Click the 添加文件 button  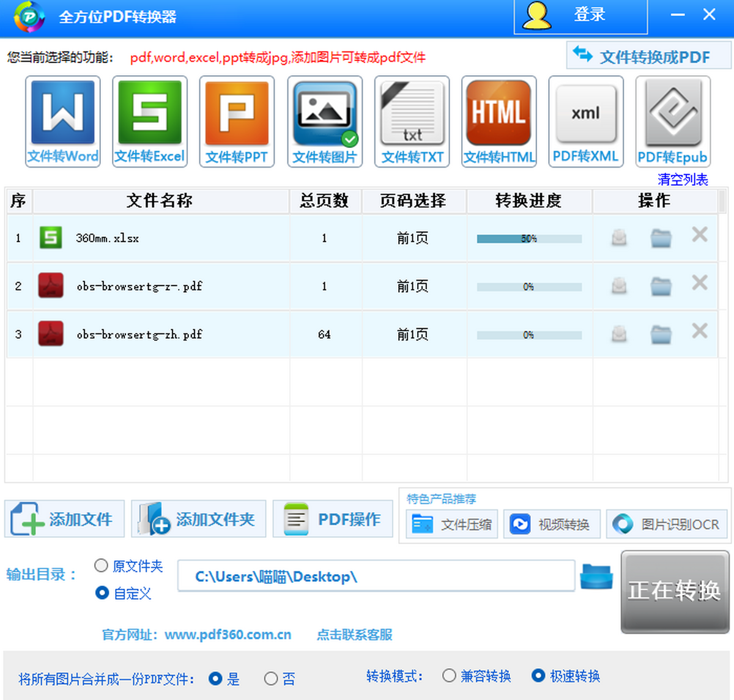64,519
